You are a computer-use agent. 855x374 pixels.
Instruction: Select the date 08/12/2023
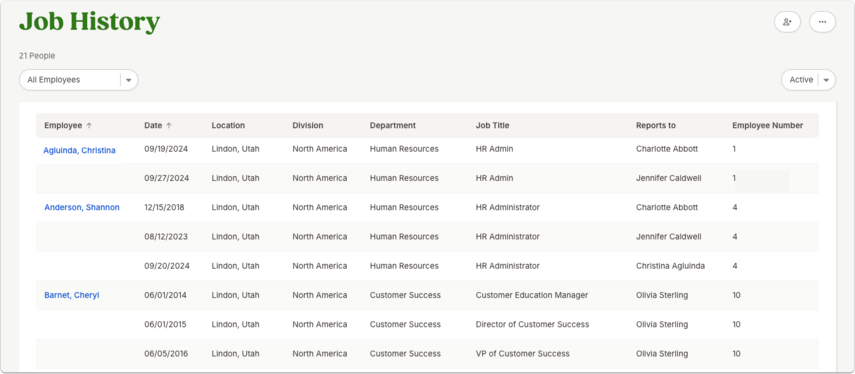point(166,237)
